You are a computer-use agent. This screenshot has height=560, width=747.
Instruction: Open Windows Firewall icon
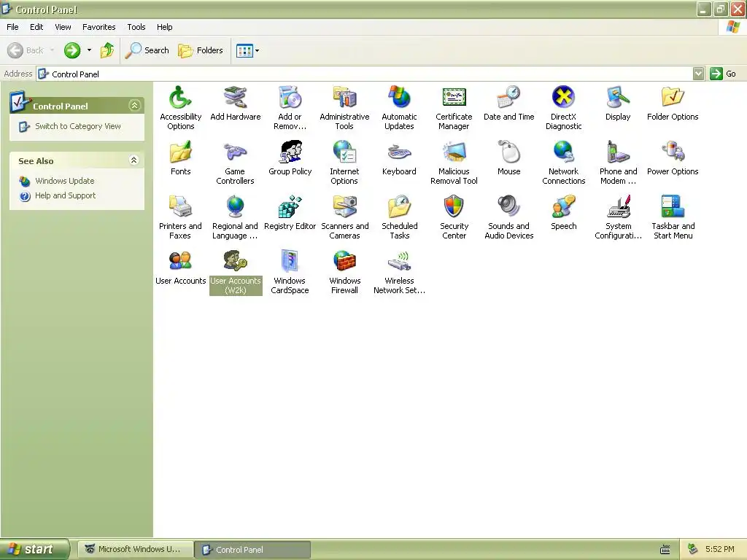tap(344, 262)
